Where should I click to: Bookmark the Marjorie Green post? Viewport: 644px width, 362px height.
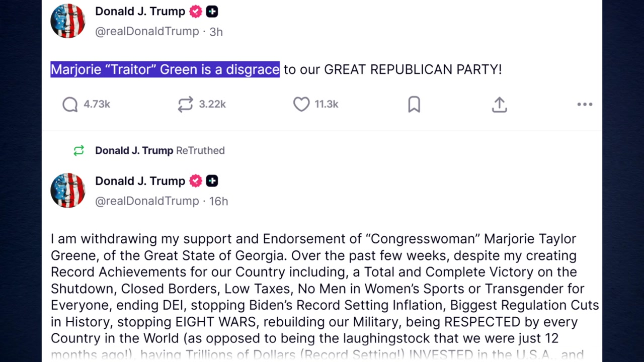(414, 104)
